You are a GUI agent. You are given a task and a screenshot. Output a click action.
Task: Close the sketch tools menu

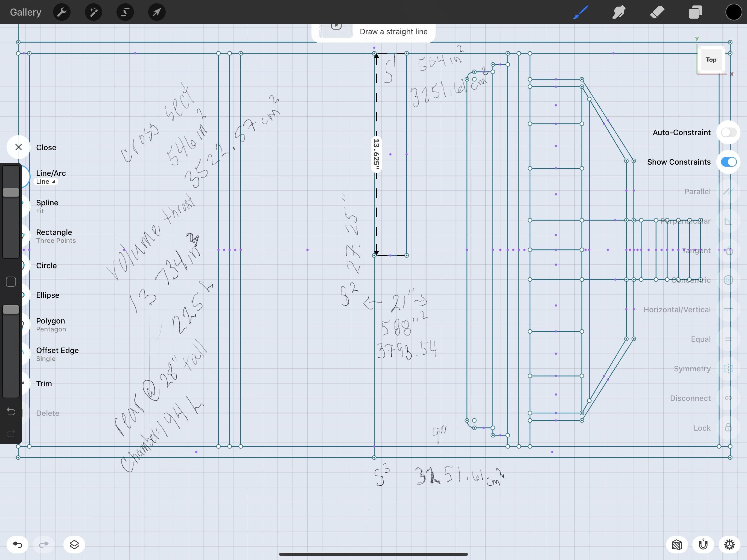[x=19, y=147]
